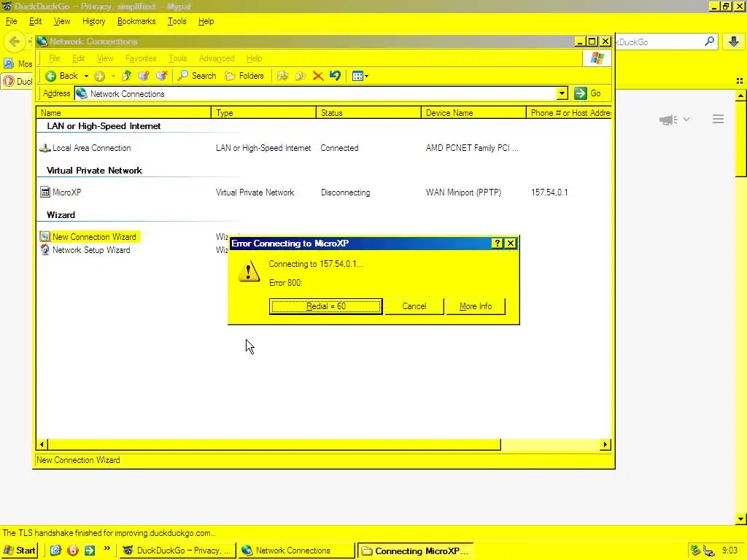Sort list by Name column header
Screen dimensions: 747x560
124,113
